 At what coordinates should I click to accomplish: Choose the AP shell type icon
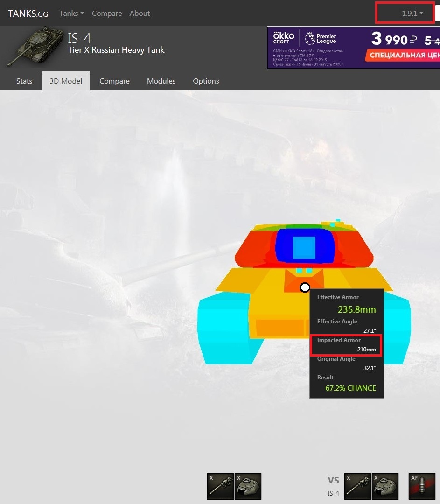(x=422, y=486)
